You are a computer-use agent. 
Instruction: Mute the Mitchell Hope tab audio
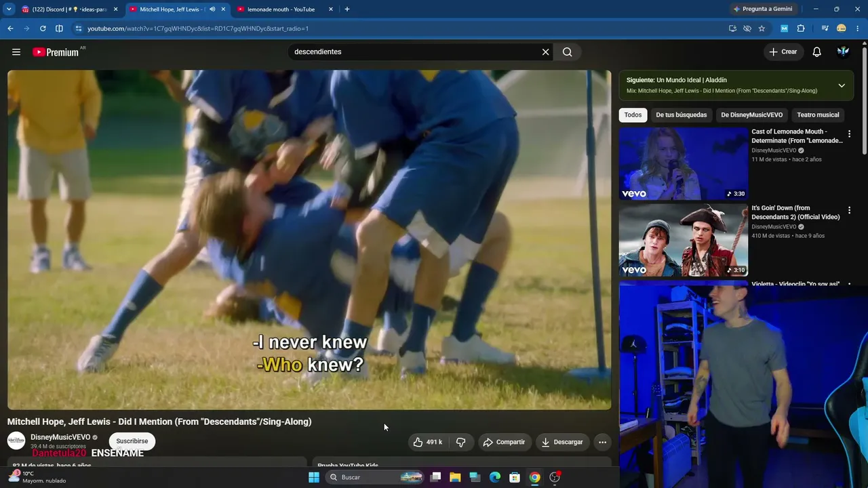[212, 9]
